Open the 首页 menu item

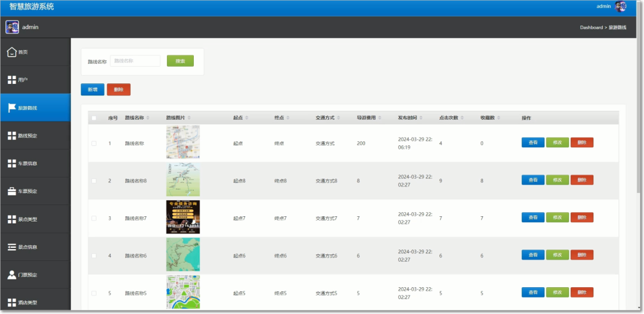[35, 52]
